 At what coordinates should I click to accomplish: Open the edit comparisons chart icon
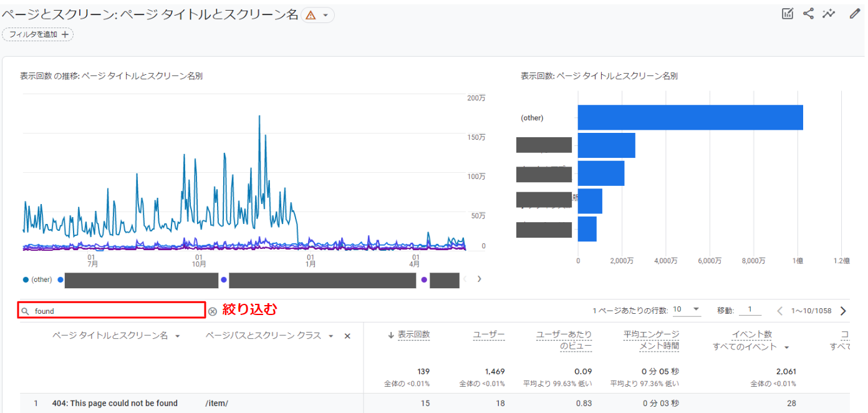788,14
